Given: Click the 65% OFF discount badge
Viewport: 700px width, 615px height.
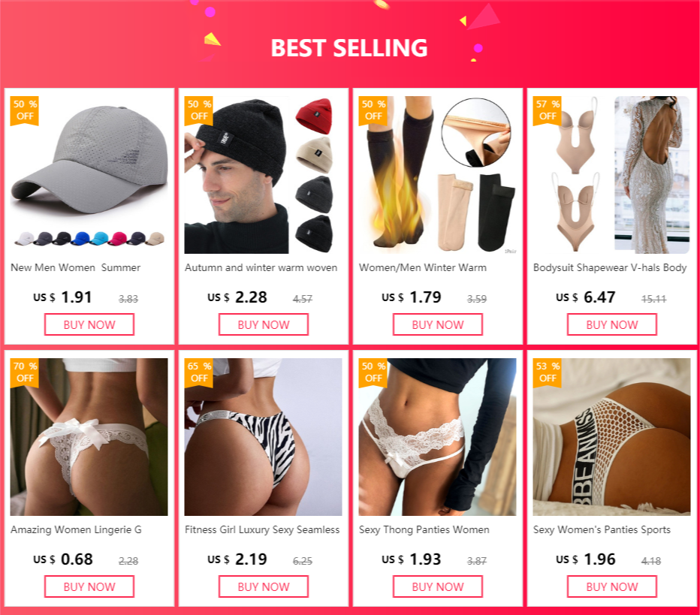Looking at the screenshot, I should [199, 372].
